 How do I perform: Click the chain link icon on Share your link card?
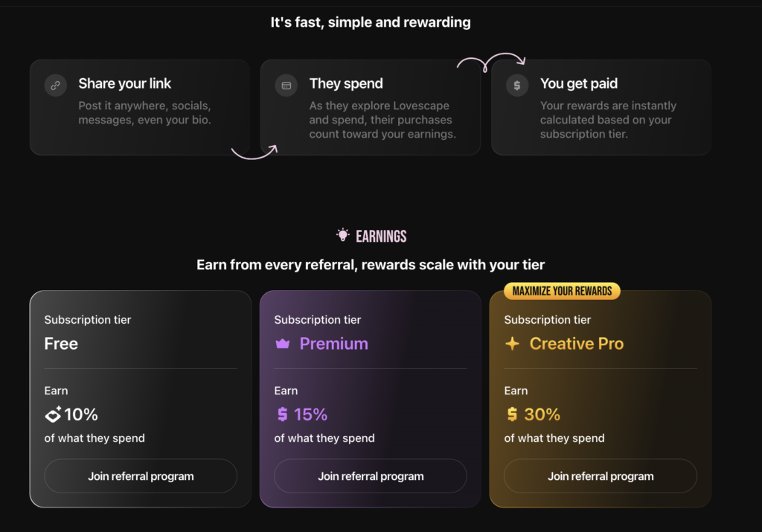tap(55, 85)
